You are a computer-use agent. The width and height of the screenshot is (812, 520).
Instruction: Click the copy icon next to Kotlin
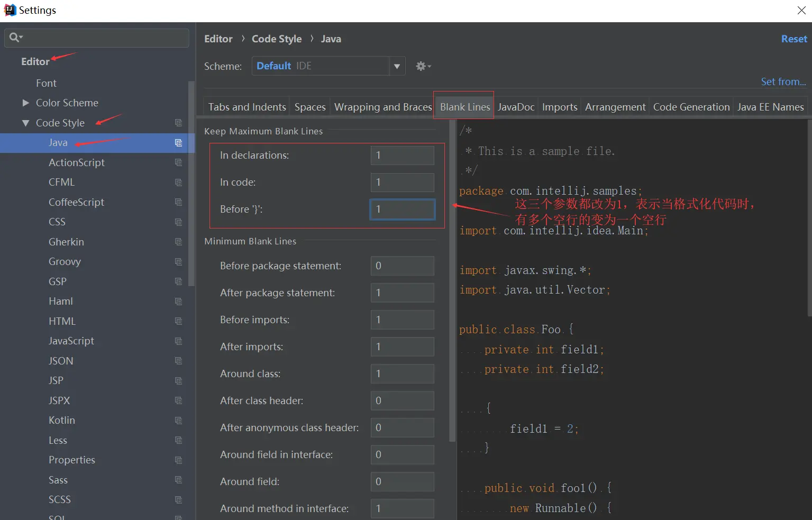tap(178, 421)
